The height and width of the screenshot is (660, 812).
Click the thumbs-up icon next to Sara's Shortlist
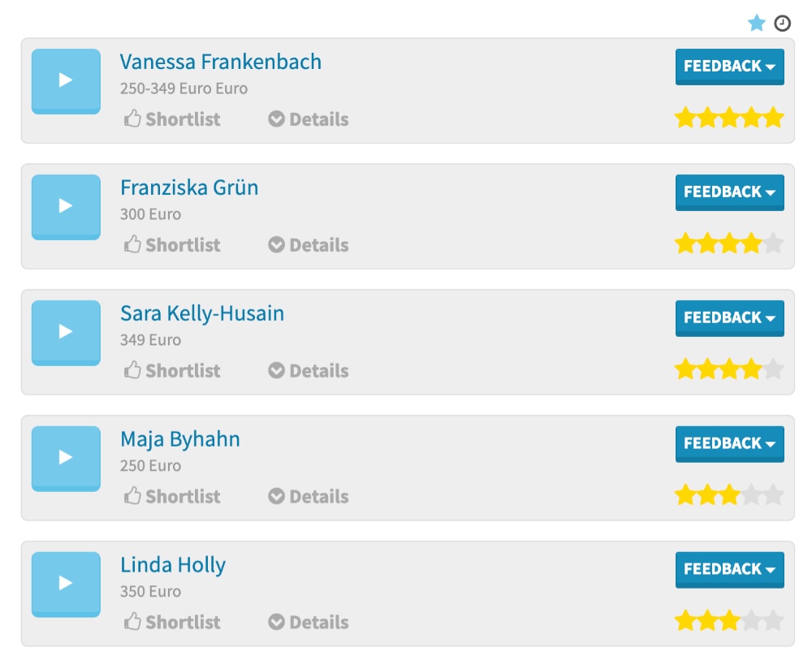(132, 370)
